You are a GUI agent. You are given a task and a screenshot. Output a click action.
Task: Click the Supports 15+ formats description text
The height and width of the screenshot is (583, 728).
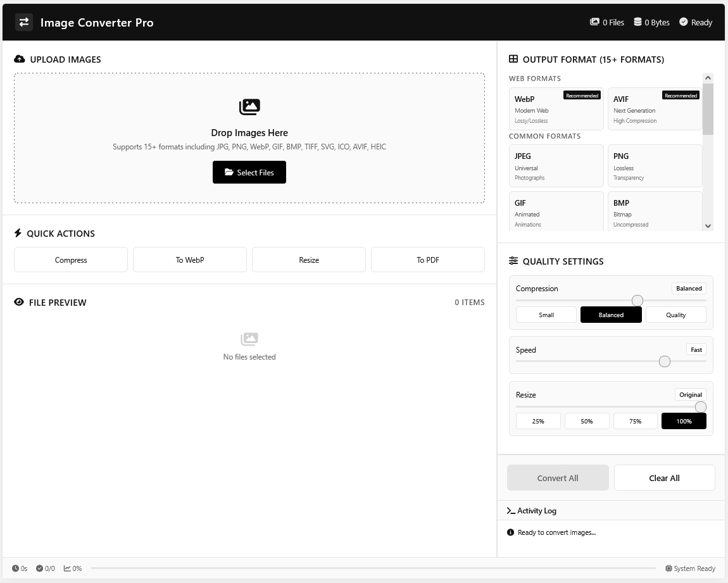click(x=249, y=147)
